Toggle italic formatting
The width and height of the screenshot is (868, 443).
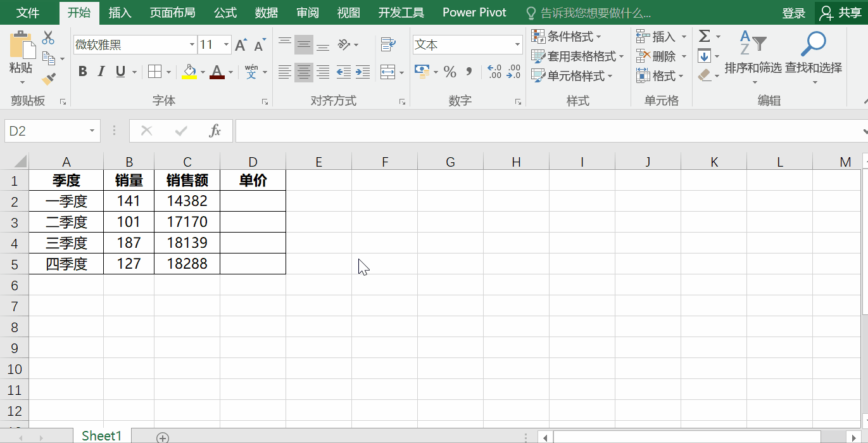tap(101, 72)
